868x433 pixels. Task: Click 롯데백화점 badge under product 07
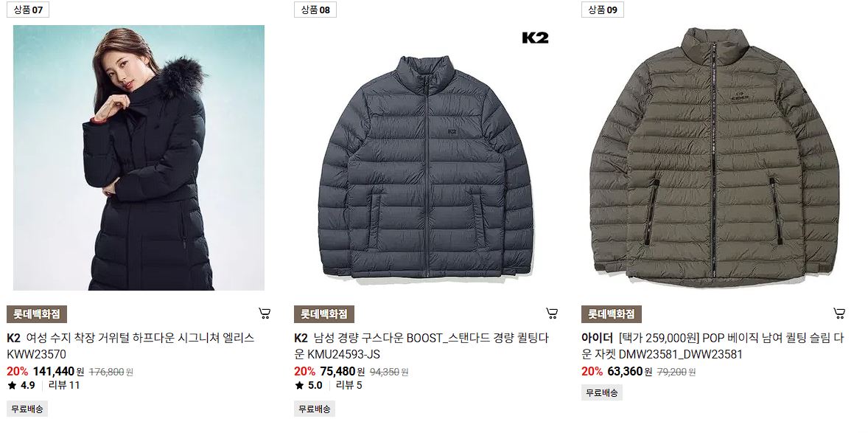(37, 314)
